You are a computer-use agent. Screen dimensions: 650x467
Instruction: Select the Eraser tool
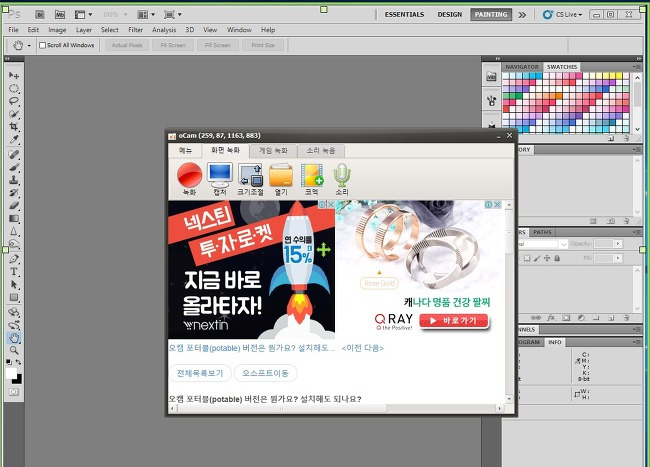coord(14,206)
